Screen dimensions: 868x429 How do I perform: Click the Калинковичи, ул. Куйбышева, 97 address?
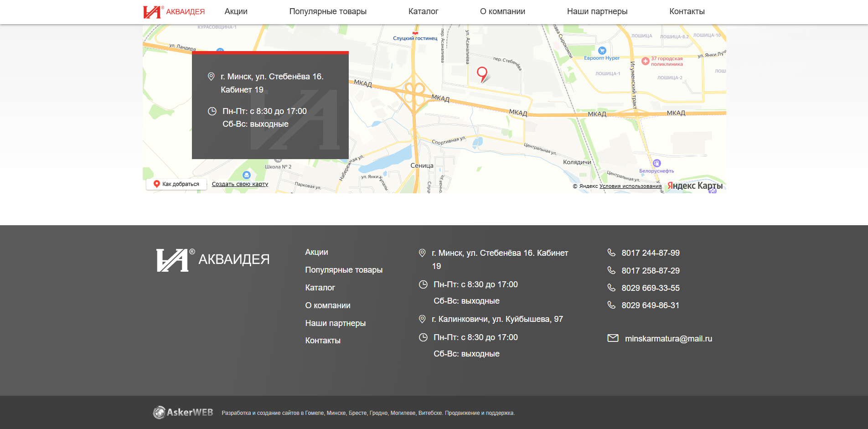(497, 319)
